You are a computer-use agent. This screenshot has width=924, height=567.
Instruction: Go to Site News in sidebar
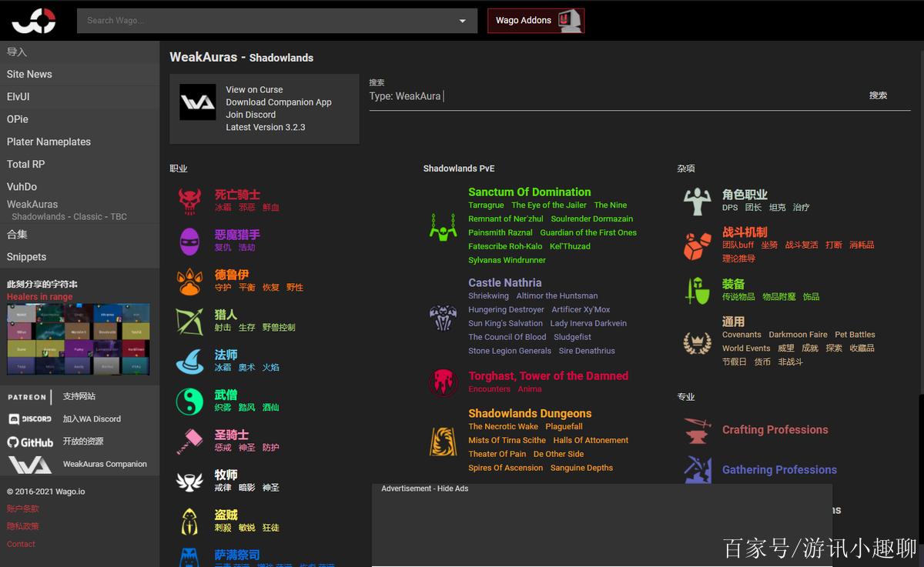(29, 74)
